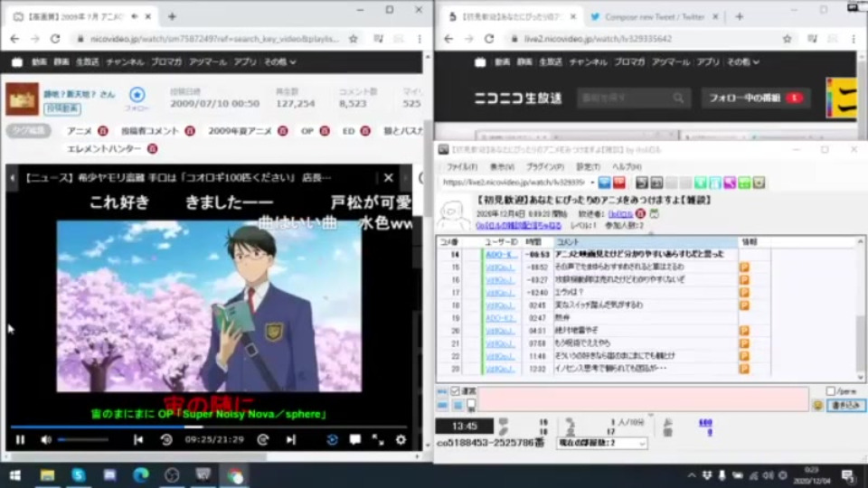Viewport: 868px width, 488px height.
Task: Click the olive toolbar icon at toolbar end
Action: [x=759, y=182]
